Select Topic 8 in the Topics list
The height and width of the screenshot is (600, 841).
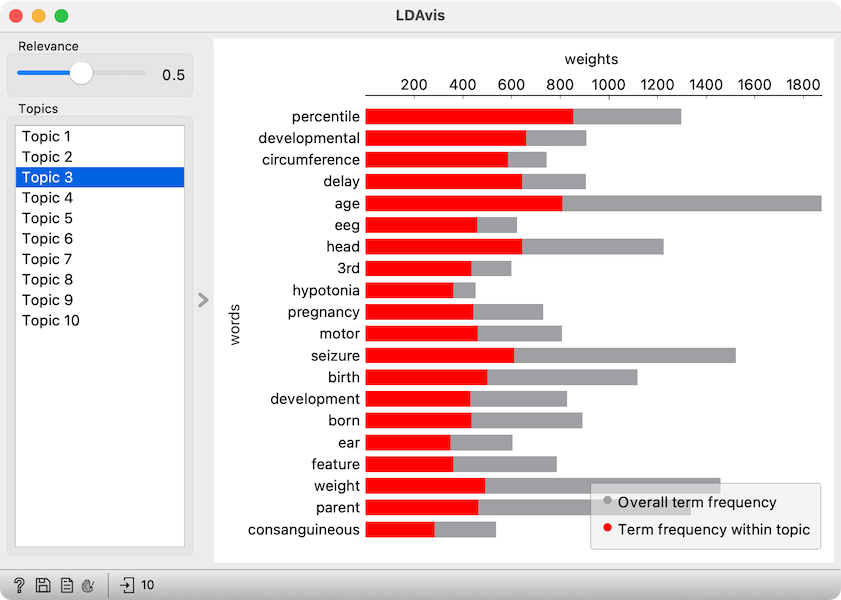coord(100,279)
